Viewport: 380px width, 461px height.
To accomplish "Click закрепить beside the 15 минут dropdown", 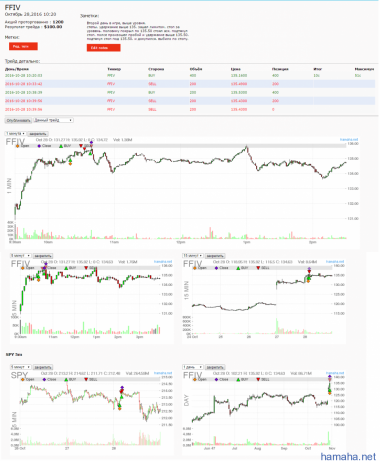I will pyautogui.click(x=215, y=256).
